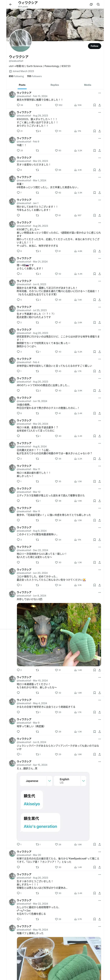
Task: Switch to the Replies tab
Action: tap(55, 85)
